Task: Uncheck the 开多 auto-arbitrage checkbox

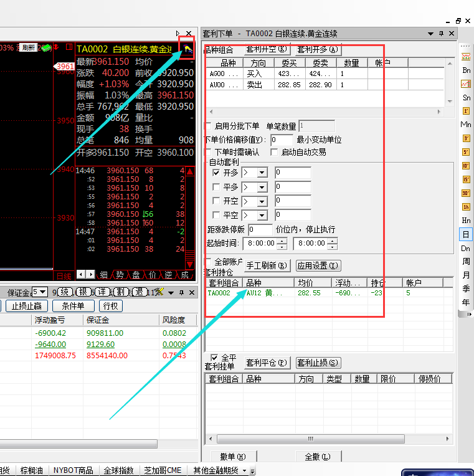Action: 216,173
